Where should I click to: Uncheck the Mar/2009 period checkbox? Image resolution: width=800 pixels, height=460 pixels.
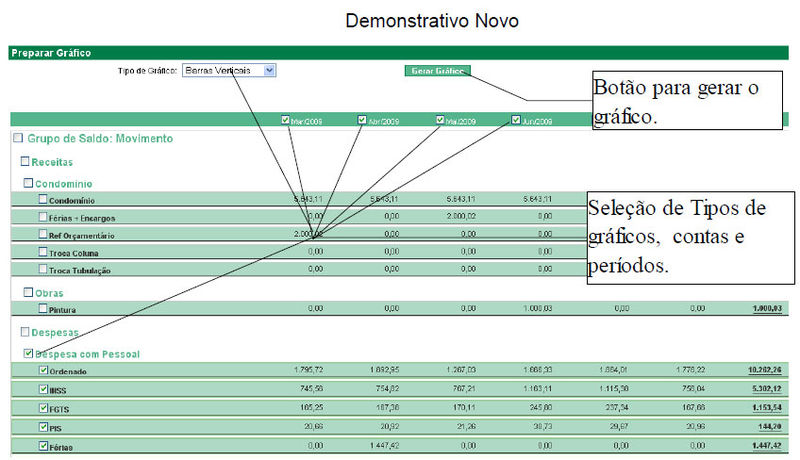coord(287,121)
